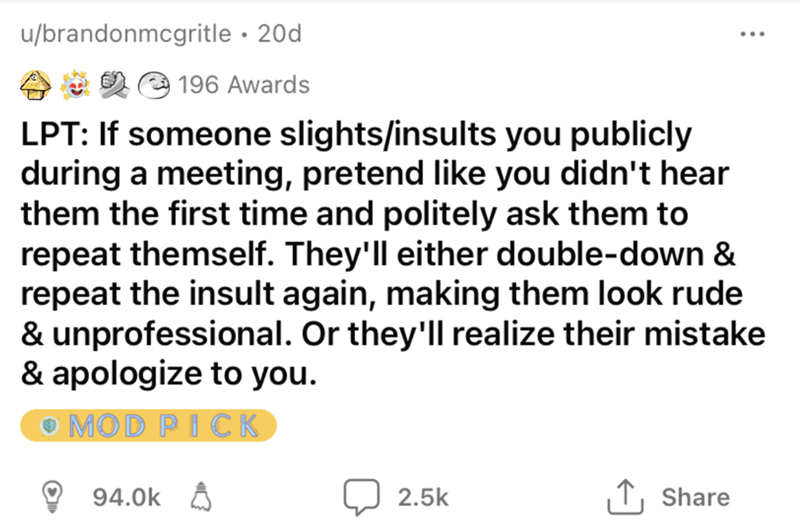Click the clasped hands award icon

[x=117, y=84]
